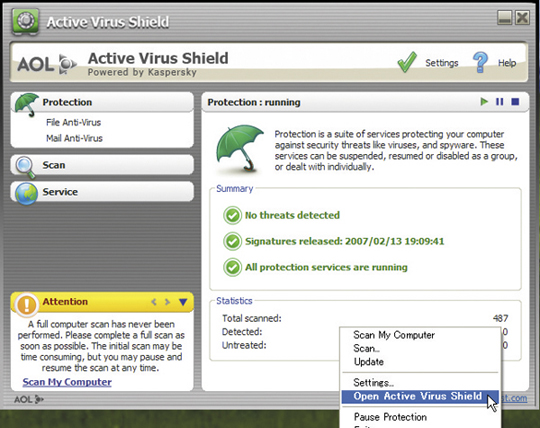This screenshot has width=540, height=428.
Task: Resume protection with green play button
Action: click(484, 102)
